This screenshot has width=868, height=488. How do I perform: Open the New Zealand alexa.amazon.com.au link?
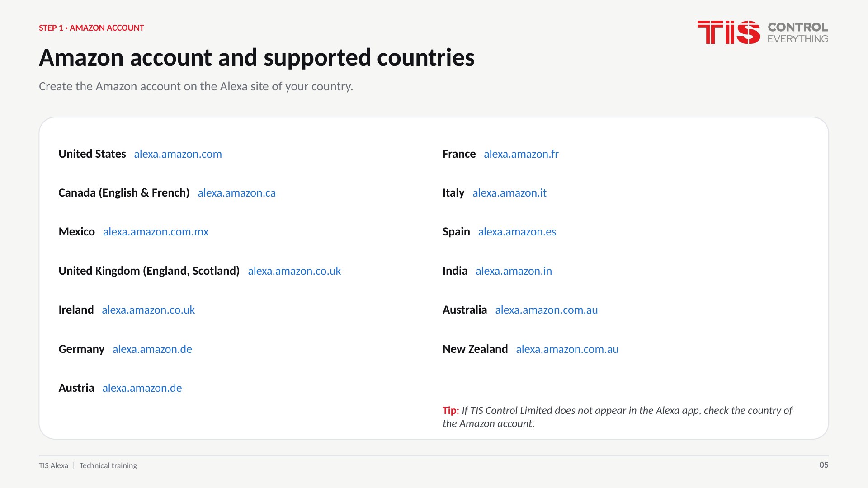tap(567, 349)
